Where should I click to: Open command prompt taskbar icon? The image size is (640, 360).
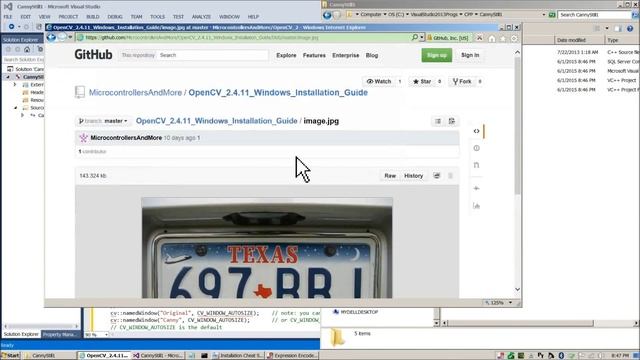coord(204,356)
